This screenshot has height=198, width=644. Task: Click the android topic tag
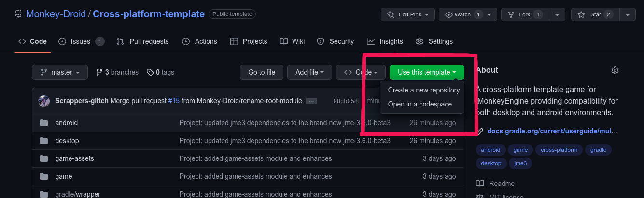coord(490,150)
